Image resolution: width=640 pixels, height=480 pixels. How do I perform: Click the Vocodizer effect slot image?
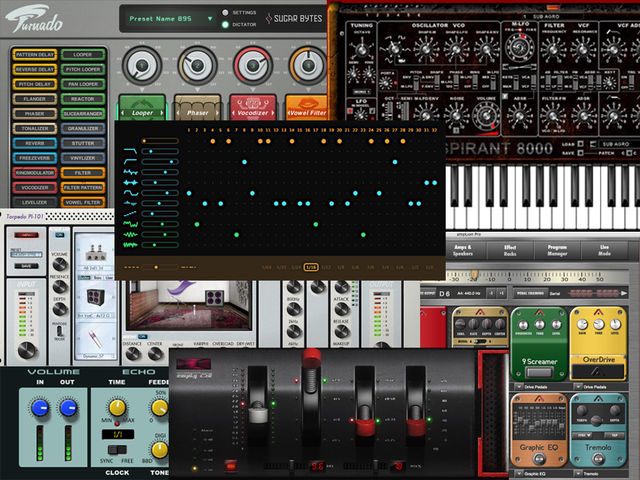point(253,107)
